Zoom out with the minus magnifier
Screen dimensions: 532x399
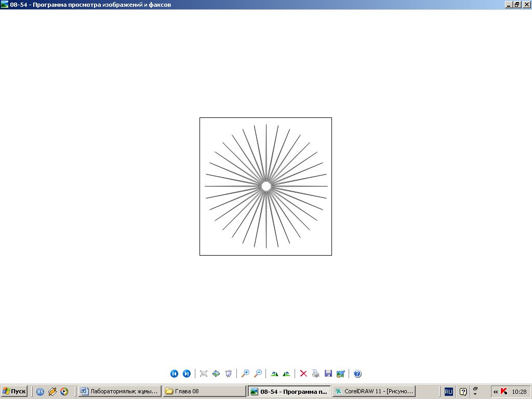point(258,374)
